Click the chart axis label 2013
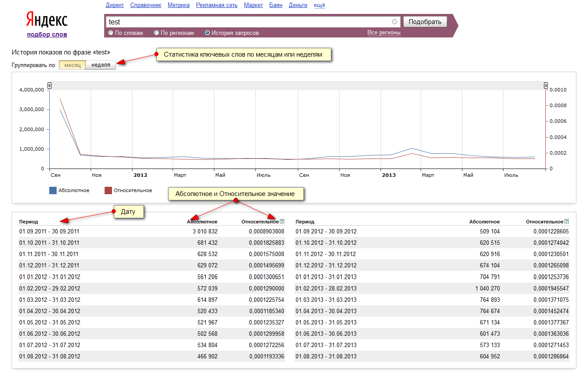Image resolution: width=588 pixels, height=378 pixels. [389, 175]
